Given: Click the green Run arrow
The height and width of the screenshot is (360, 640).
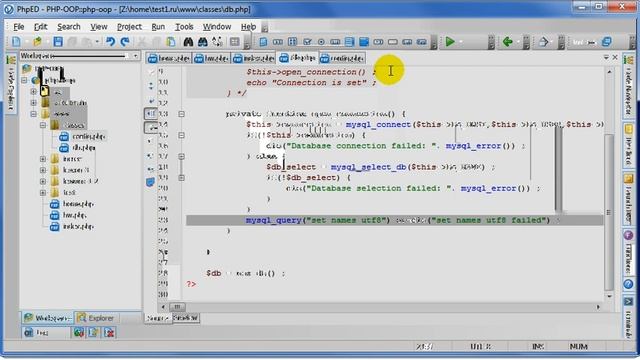Looking at the screenshot, I should click(450, 42).
